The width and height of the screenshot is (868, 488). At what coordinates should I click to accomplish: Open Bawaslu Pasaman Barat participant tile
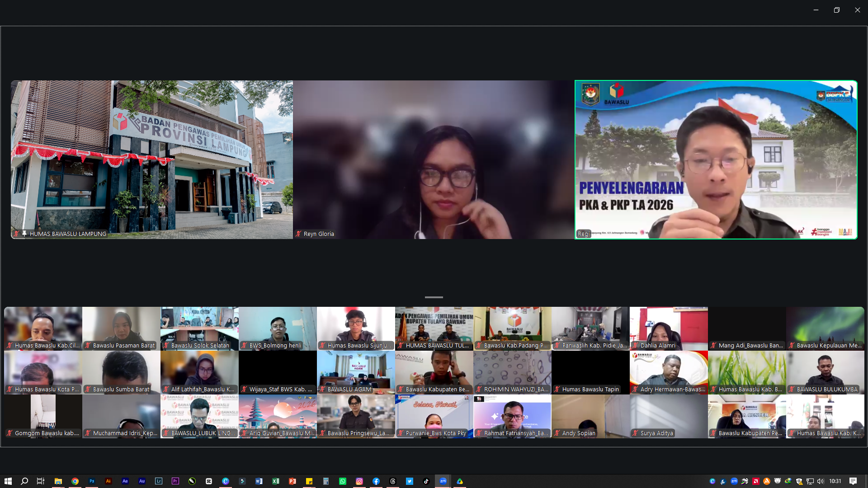click(121, 328)
